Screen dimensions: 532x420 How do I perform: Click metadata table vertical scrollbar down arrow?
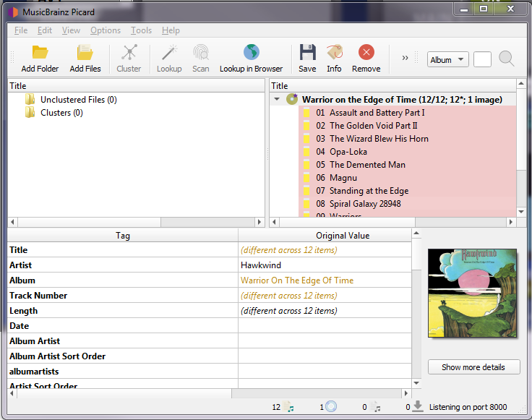[x=416, y=383]
